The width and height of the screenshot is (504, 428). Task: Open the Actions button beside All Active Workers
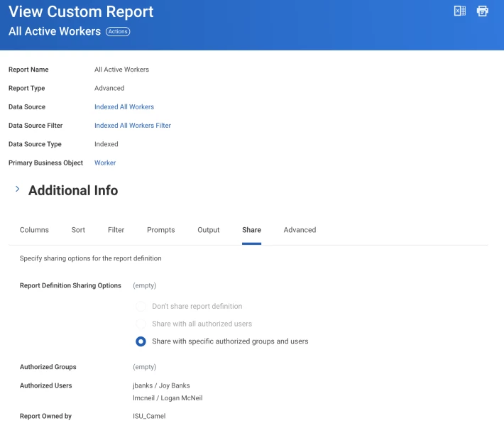[x=118, y=31]
